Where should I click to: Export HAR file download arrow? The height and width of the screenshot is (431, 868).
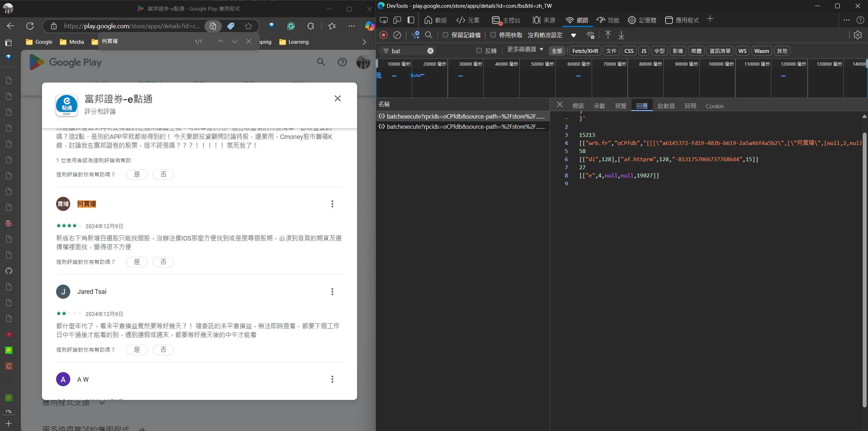621,35
